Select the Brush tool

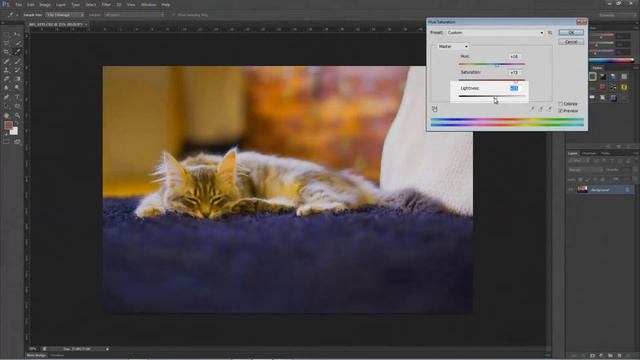[x=17, y=61]
